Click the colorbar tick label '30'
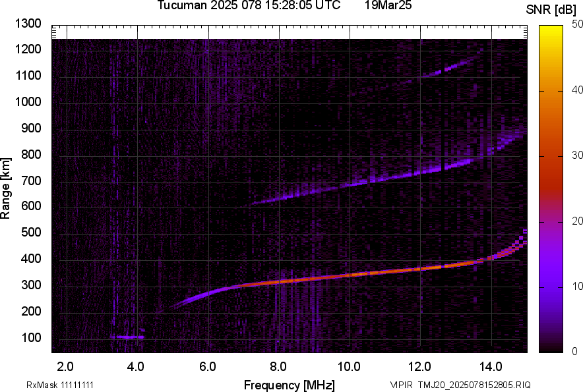Image resolution: width=583 pixels, height=392 pixels. point(578,155)
